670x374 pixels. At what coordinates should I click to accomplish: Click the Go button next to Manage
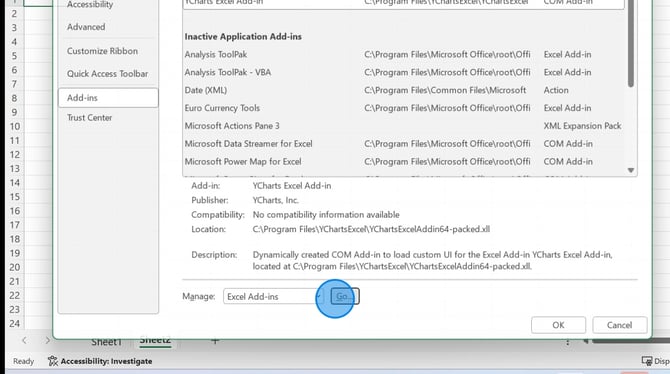345,296
